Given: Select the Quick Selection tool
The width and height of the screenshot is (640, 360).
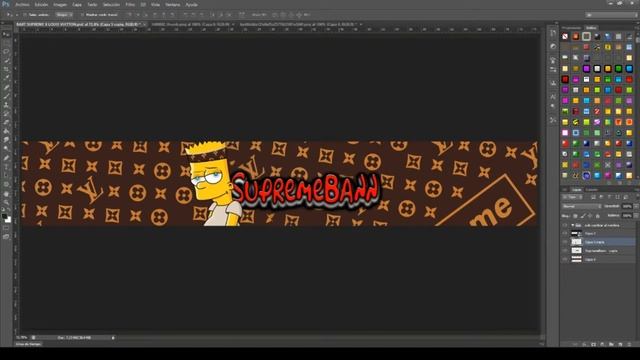Looking at the screenshot, I should (6, 60).
